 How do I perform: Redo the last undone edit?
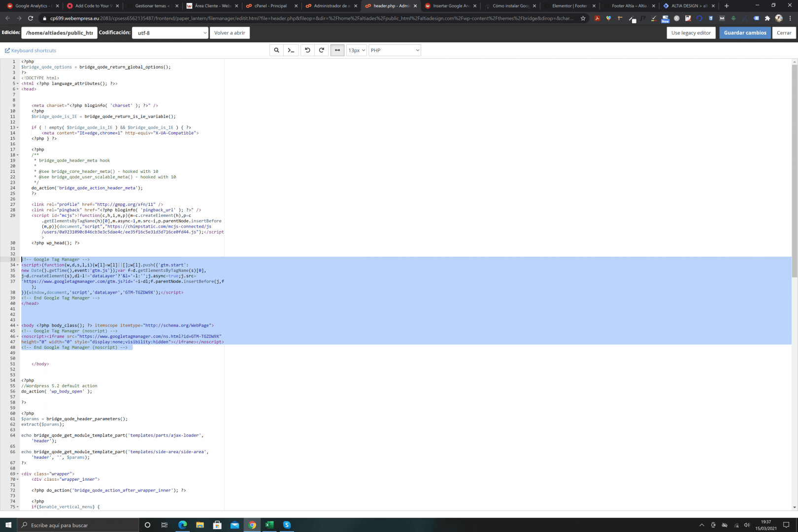(x=322, y=50)
